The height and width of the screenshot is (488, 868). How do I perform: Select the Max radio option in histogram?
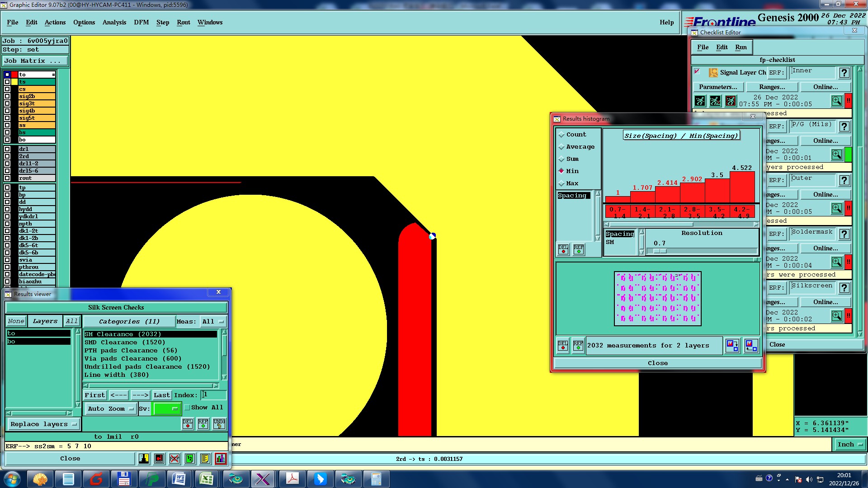pyautogui.click(x=561, y=183)
